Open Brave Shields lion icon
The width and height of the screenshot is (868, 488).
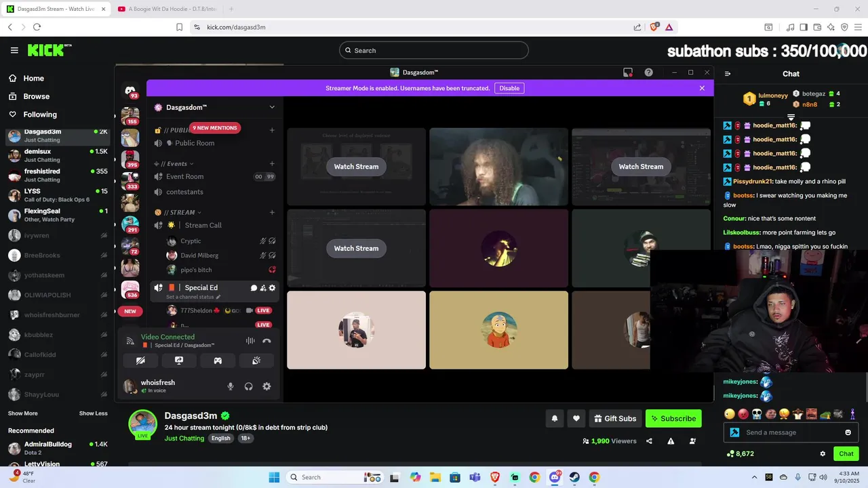(654, 27)
